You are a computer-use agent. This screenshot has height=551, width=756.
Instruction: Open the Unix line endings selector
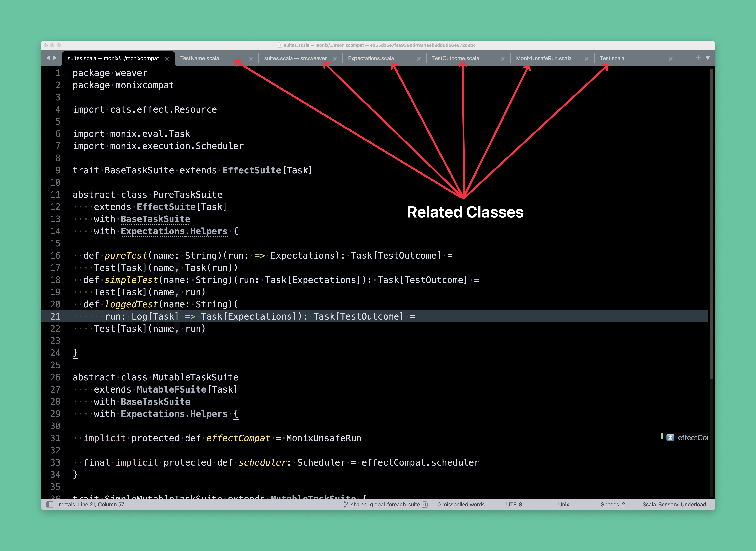click(563, 504)
